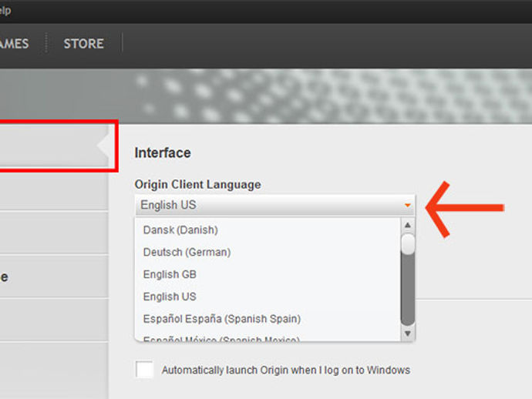Open the STORE tab

point(83,43)
